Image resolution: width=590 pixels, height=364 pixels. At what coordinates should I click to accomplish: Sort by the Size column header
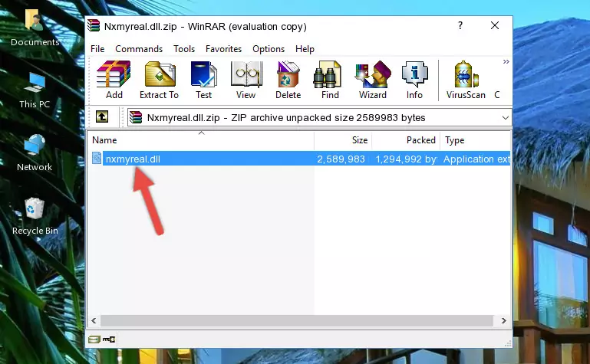click(x=343, y=140)
